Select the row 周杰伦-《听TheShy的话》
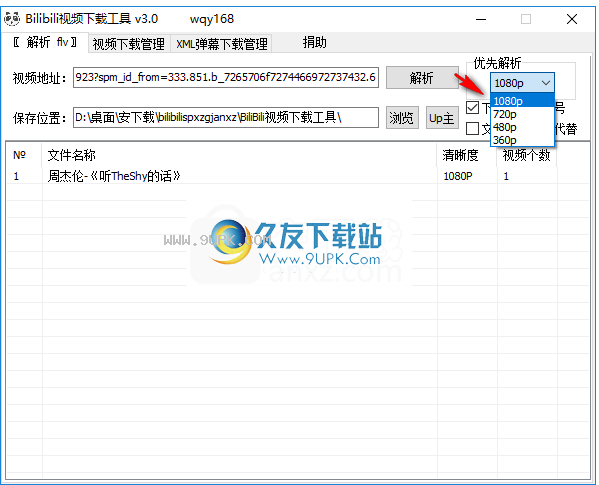This screenshot has height=485, width=599. coord(298,176)
